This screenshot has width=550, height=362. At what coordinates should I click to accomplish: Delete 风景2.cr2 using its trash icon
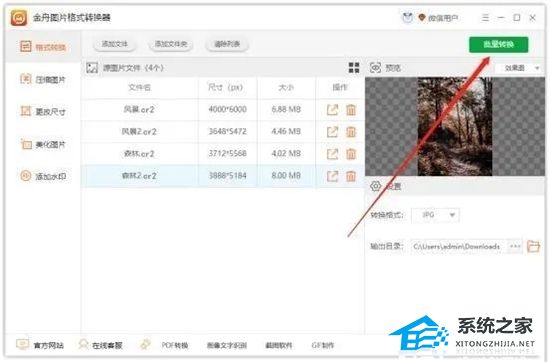[x=351, y=132]
